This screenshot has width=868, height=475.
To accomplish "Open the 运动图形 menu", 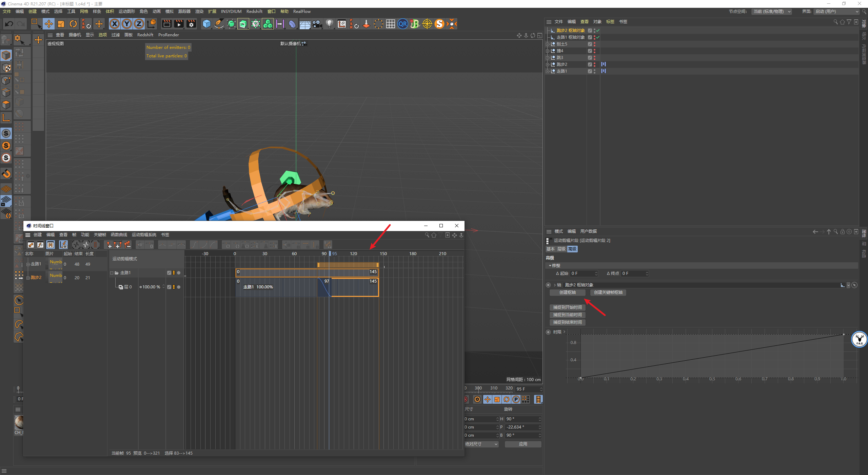I will pos(126,12).
